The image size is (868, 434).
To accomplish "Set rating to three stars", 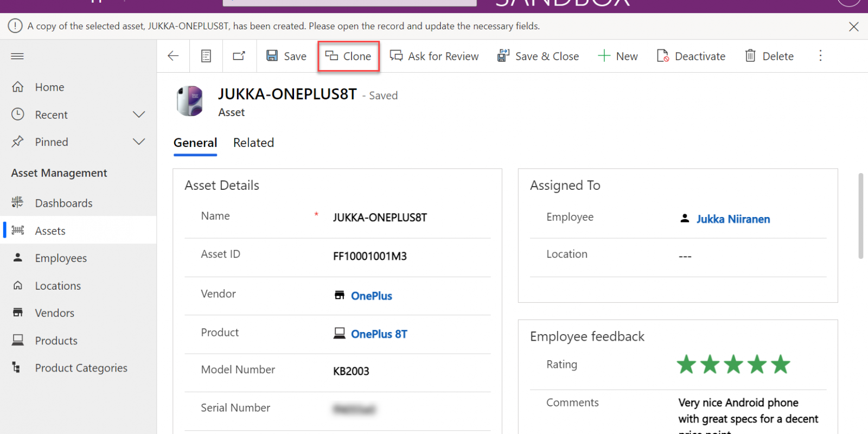I will coord(733,365).
